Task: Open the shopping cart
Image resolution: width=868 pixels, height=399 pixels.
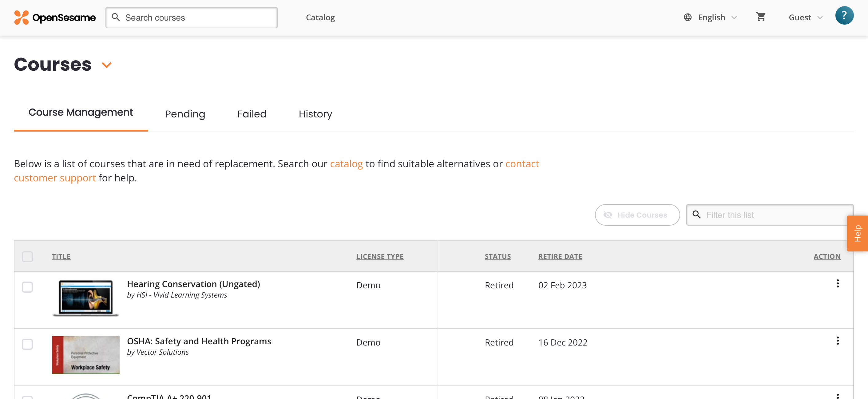Action: click(x=761, y=17)
